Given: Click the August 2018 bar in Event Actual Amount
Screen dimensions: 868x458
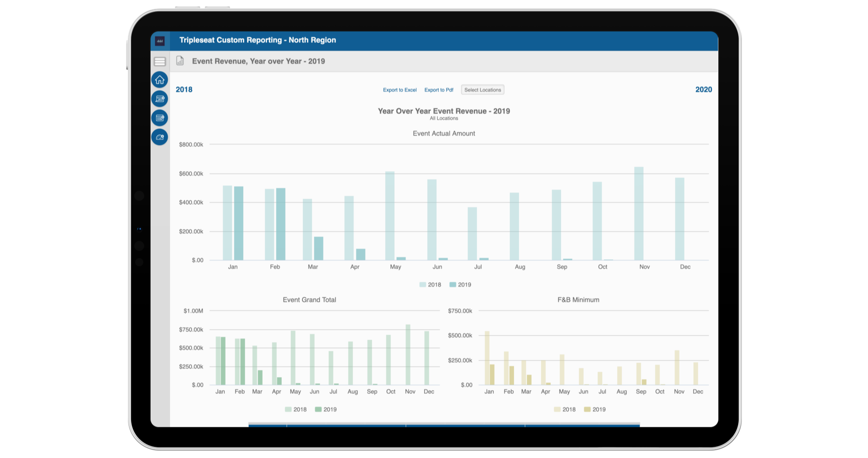Looking at the screenshot, I should (514, 226).
